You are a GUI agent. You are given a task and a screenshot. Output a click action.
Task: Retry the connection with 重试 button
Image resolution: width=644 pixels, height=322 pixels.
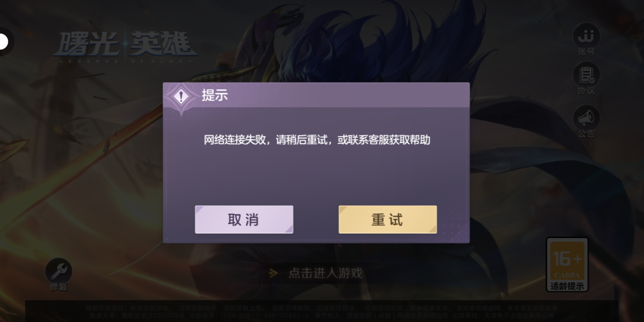point(388,220)
